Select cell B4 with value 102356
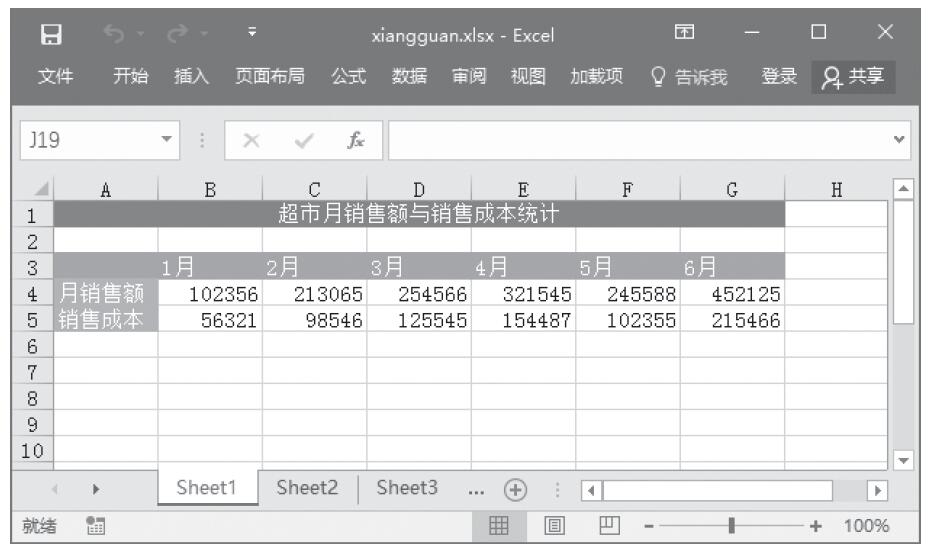Viewport: 929px width, 553px height. [210, 294]
